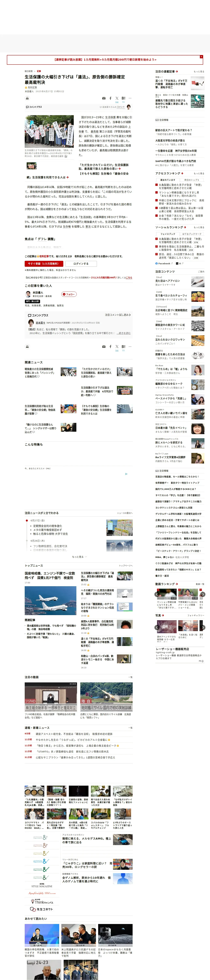
Task: Open メタの著作権侵害認めず news item
Action: pyautogui.click(x=47, y=530)
